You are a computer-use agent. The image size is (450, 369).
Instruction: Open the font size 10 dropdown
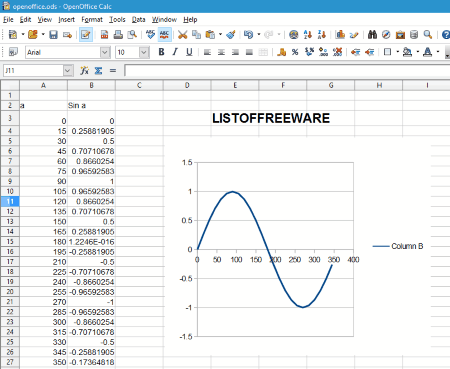144,52
